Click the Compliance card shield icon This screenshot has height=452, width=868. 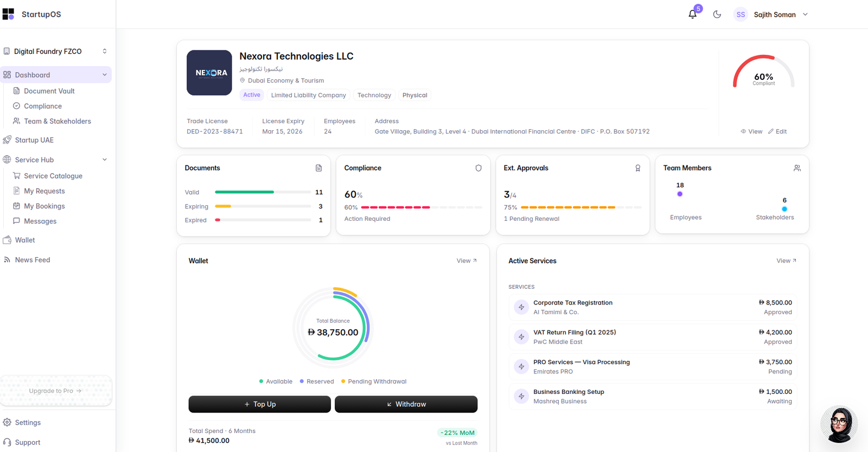pyautogui.click(x=478, y=168)
